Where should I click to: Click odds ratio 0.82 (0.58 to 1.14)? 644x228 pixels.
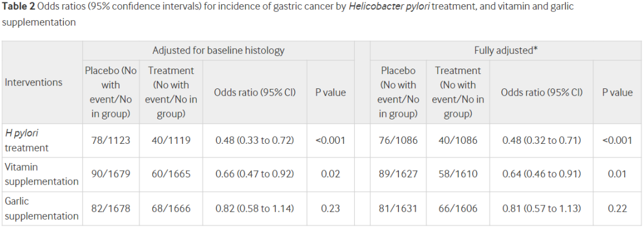255,209
